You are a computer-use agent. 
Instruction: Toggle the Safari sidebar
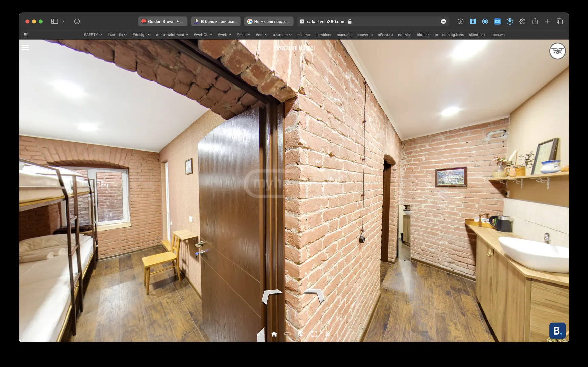coord(54,21)
